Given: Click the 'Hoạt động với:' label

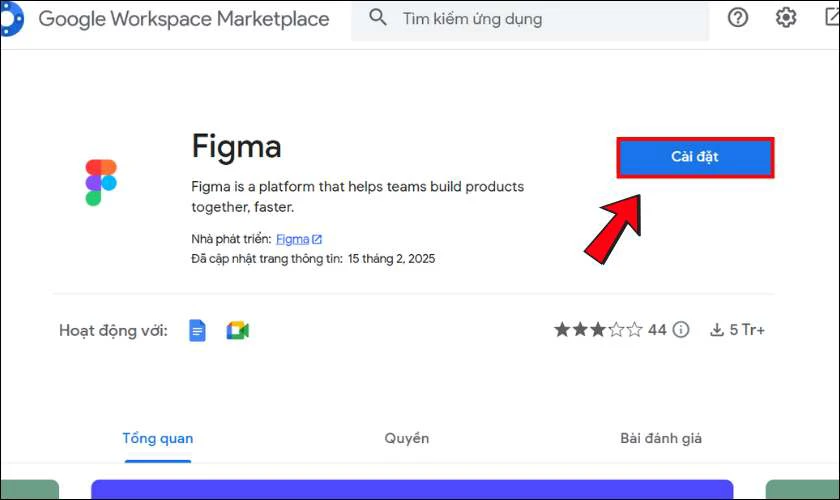Looking at the screenshot, I should pyautogui.click(x=113, y=331).
